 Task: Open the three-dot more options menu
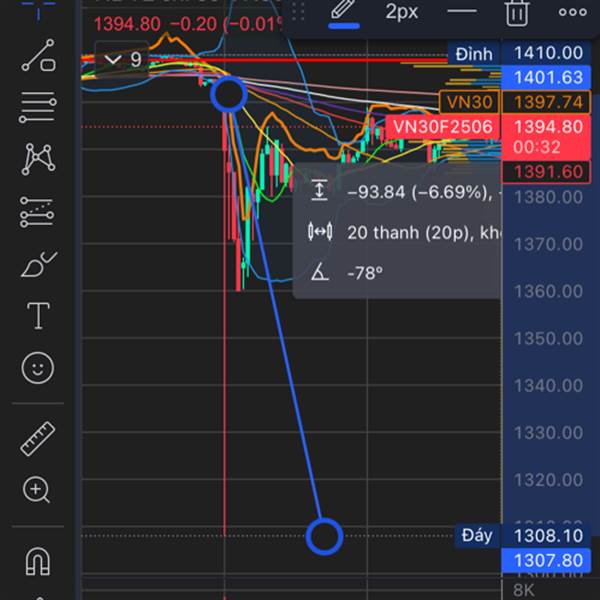[x=573, y=12]
